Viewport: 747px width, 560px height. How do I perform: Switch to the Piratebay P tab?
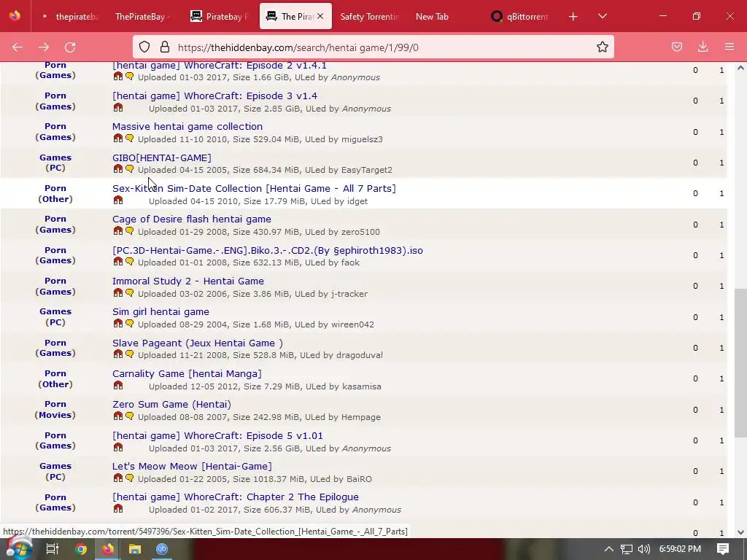(219, 17)
